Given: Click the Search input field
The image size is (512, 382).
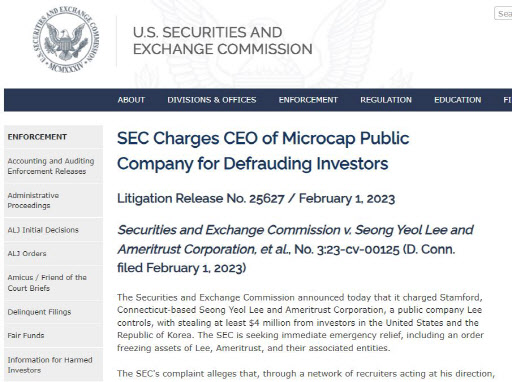Looking at the screenshot, I should [x=503, y=14].
